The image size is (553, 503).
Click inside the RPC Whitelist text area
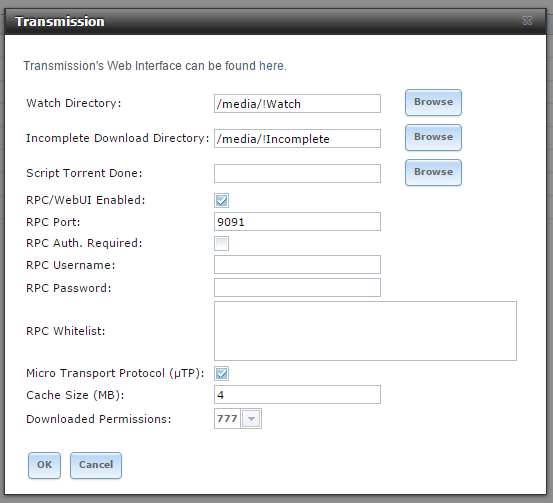click(x=365, y=331)
